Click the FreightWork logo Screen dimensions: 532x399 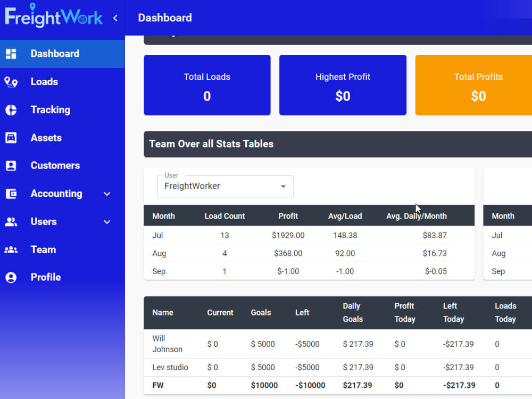[54, 16]
